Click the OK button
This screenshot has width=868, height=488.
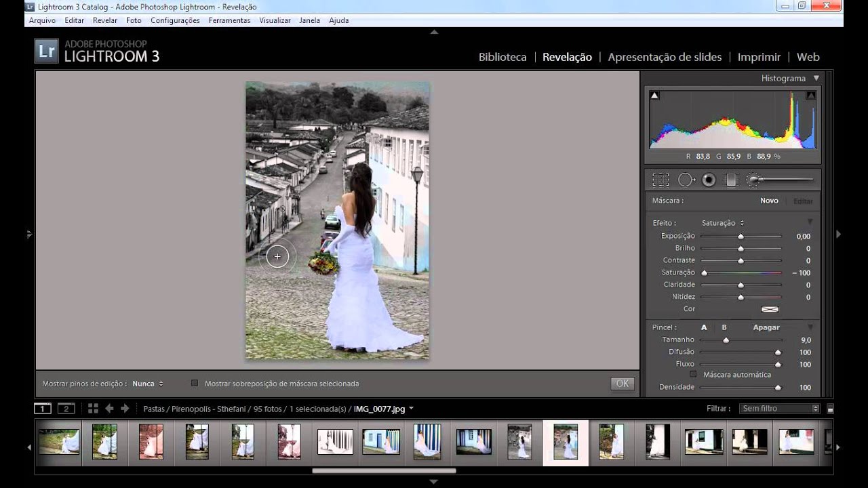point(623,384)
